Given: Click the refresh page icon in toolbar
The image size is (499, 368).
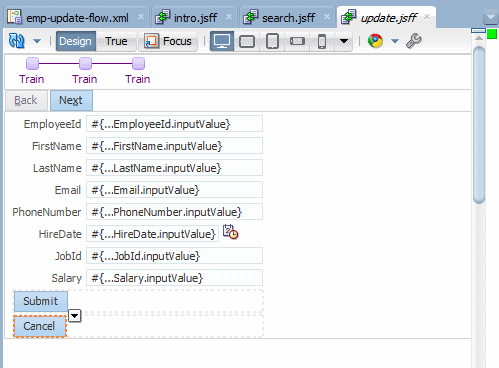Looking at the screenshot, I should (16, 41).
